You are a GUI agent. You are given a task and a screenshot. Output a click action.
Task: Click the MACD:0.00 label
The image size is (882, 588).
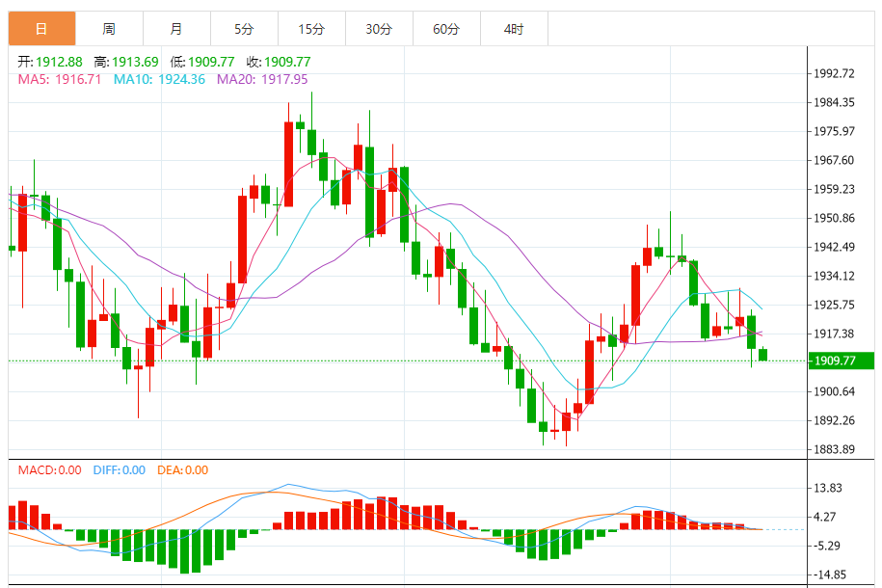click(x=49, y=469)
